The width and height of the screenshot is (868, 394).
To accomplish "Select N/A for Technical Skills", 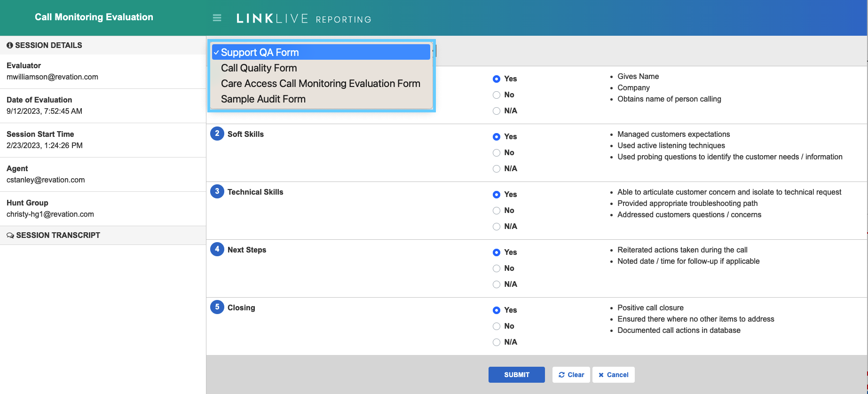I will pos(497,227).
